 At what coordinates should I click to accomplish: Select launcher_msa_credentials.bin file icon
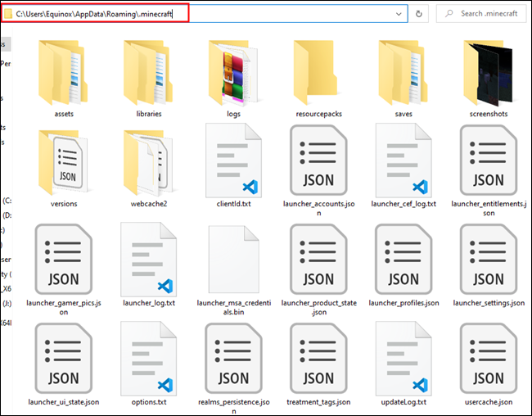tap(233, 259)
